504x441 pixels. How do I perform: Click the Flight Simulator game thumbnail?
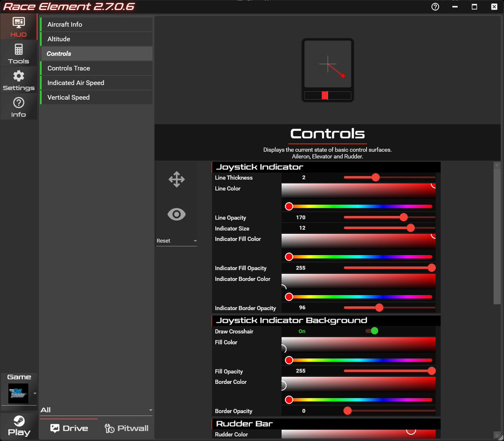tap(18, 393)
